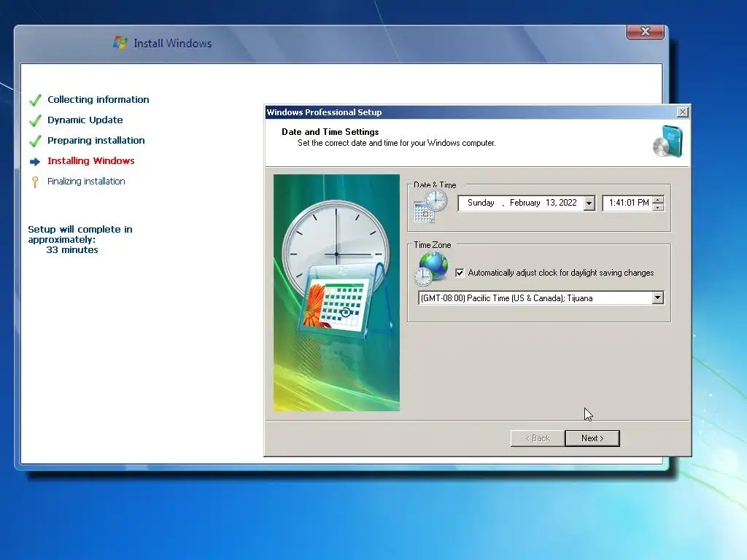Click the Windows software box icon
This screenshot has width=747, height=560.
click(668, 141)
